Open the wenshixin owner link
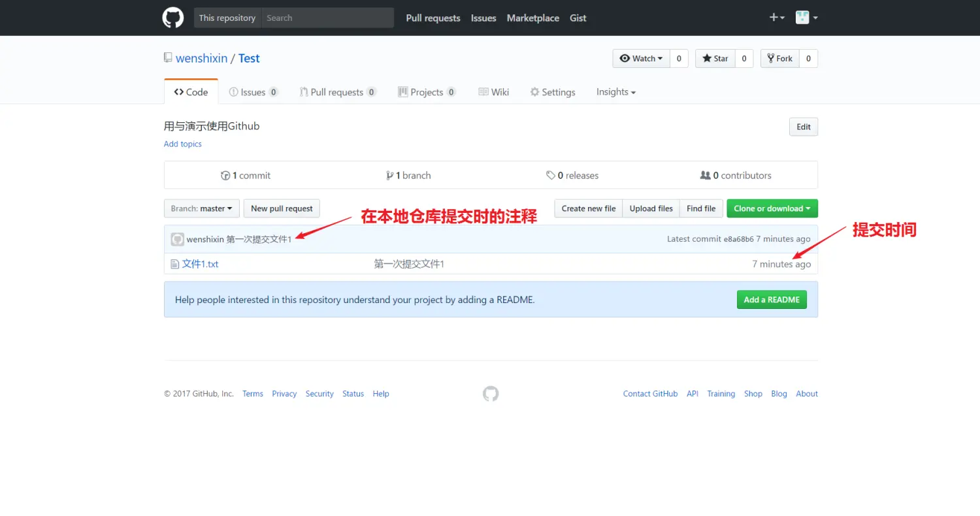 202,58
